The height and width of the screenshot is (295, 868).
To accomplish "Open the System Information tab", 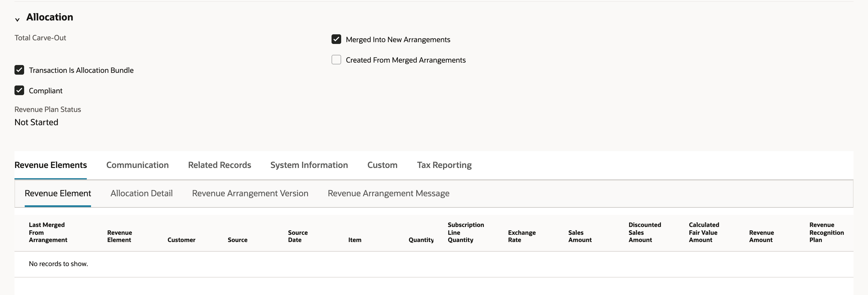I will point(309,165).
